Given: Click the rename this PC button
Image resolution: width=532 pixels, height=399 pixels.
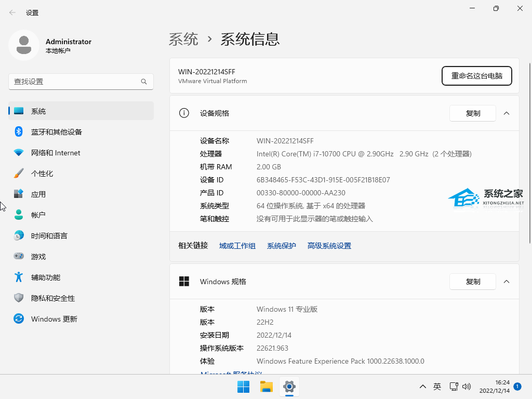Looking at the screenshot, I should point(476,76).
